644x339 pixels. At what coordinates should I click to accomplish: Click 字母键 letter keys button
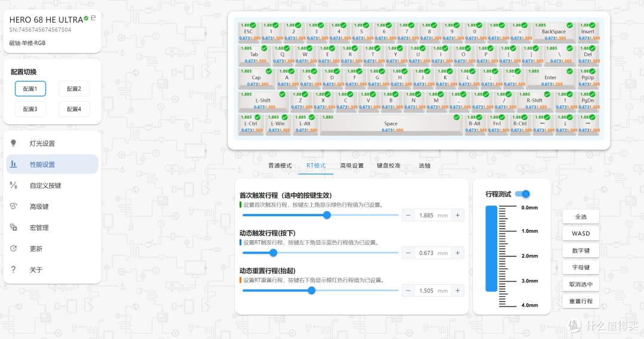581,267
